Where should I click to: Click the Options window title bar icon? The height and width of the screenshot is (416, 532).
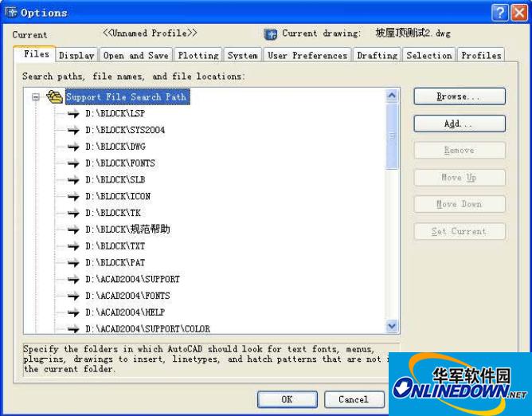11,13
